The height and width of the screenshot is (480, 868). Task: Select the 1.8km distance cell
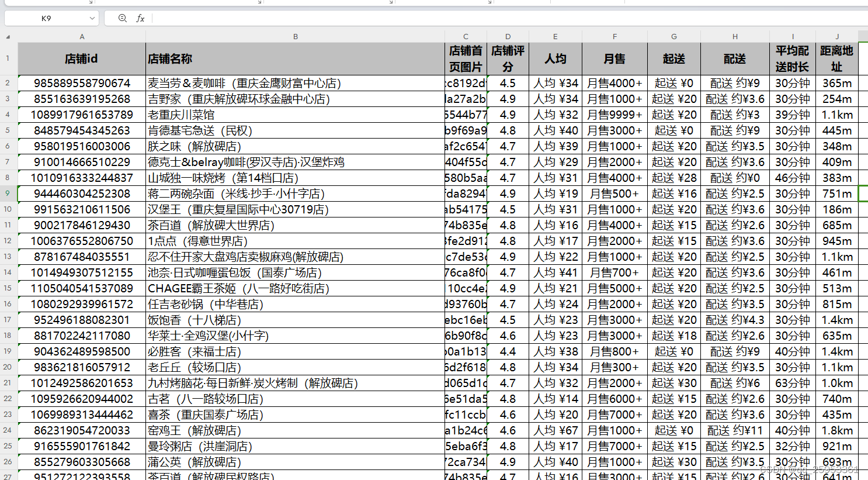(x=837, y=430)
